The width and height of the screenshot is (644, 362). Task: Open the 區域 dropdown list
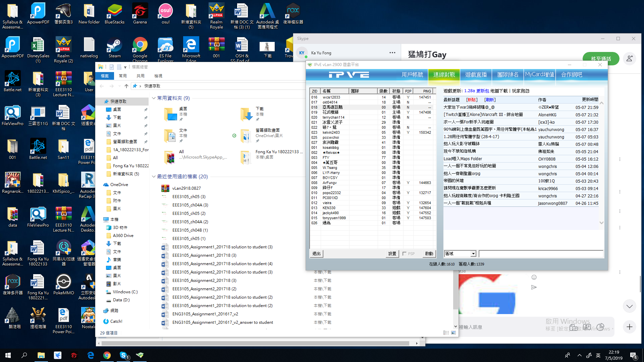point(473,254)
